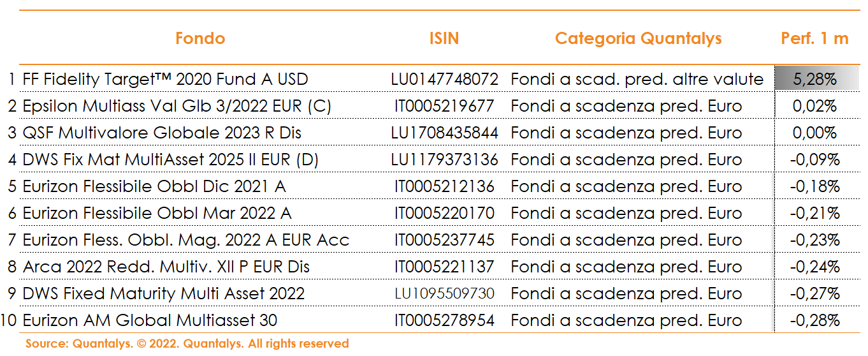Image resolution: width=868 pixels, height=356 pixels.
Task: Click the Perf. 1 m column header
Action: point(814,38)
